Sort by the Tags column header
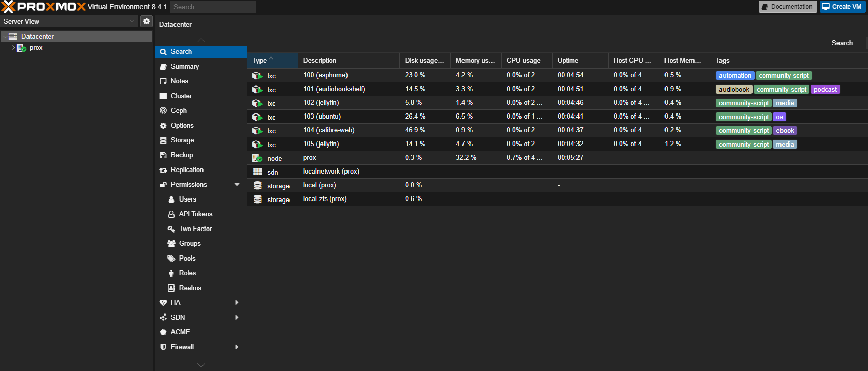868x371 pixels. [x=789, y=60]
